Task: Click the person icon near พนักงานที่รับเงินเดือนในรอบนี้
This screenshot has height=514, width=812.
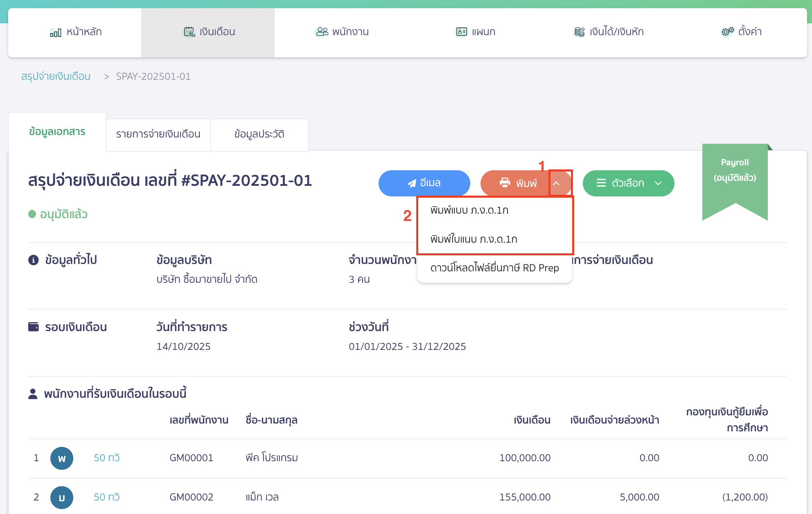Action: 32,392
